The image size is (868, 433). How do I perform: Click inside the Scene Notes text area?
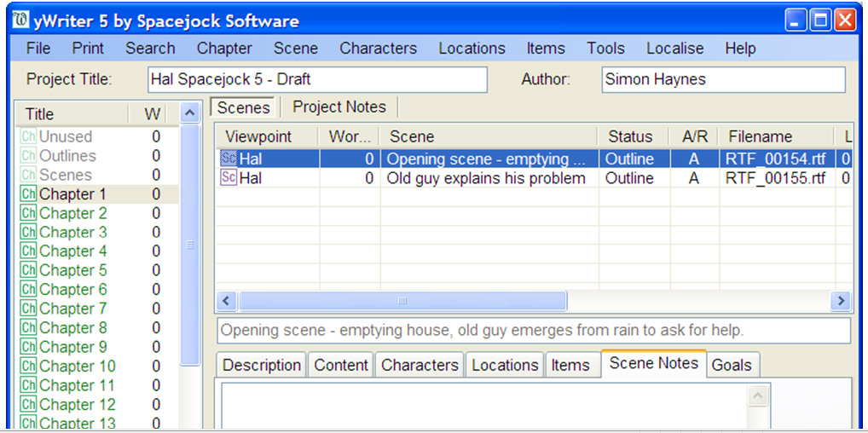click(x=484, y=407)
